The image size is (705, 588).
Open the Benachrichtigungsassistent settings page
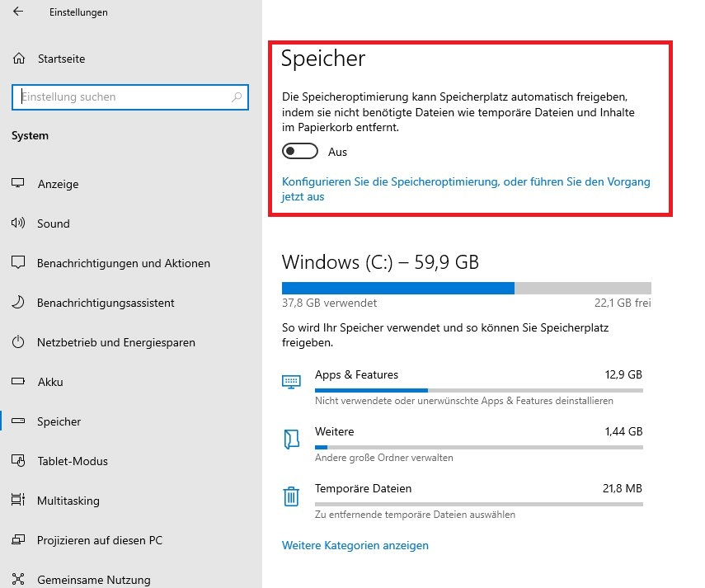click(x=106, y=303)
